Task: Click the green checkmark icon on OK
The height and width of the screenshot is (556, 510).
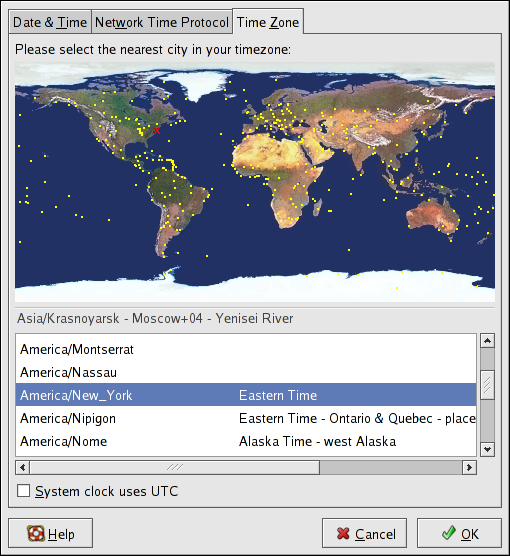Action: [449, 533]
